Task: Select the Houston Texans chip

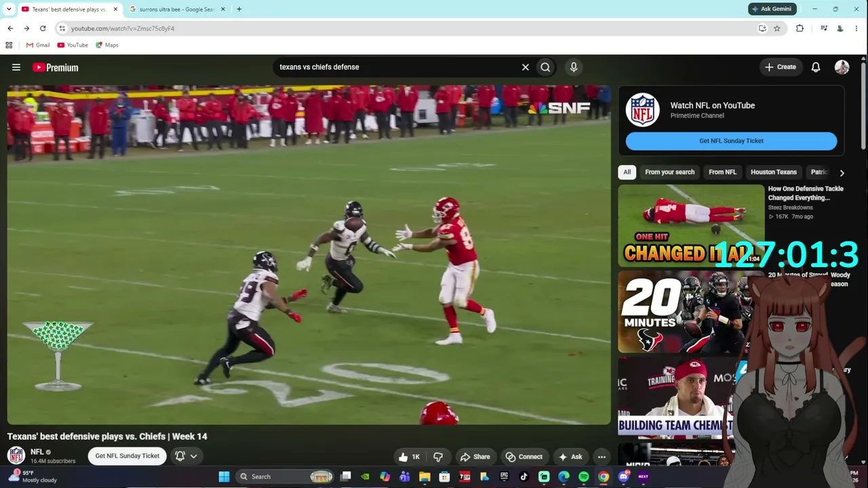Action: (x=774, y=172)
